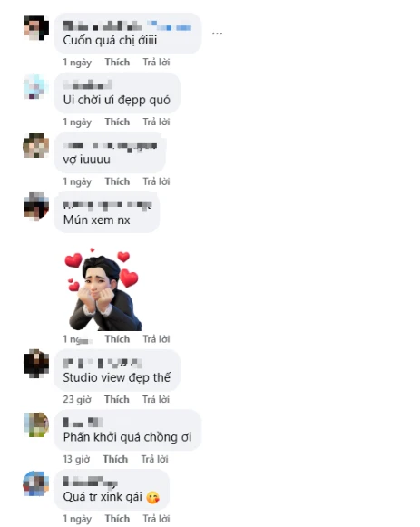Viewport: 420px width, 527px height.
Task: Reply to the 'Quá tr xink gái' comment
Action: click(x=156, y=519)
